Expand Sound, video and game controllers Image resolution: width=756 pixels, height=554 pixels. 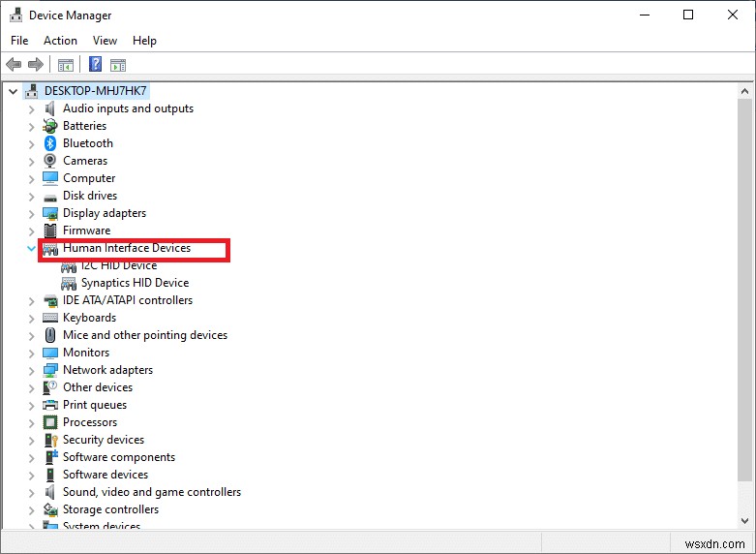click(x=31, y=492)
